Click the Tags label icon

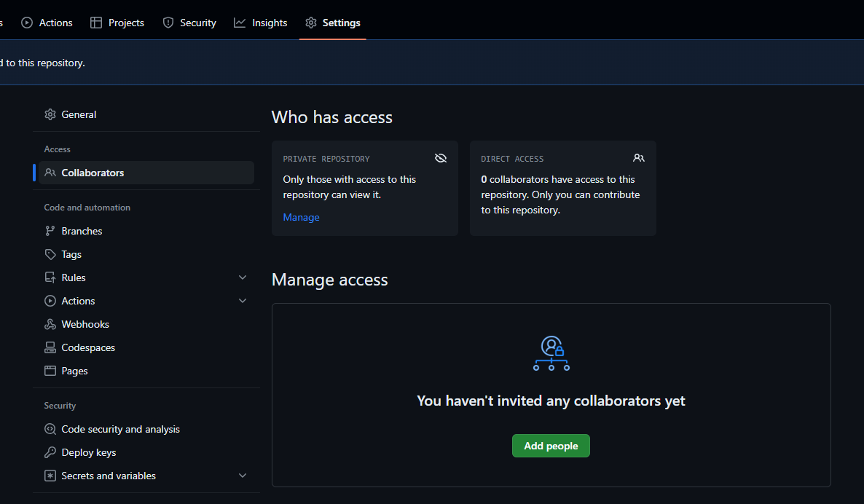pyautogui.click(x=50, y=254)
